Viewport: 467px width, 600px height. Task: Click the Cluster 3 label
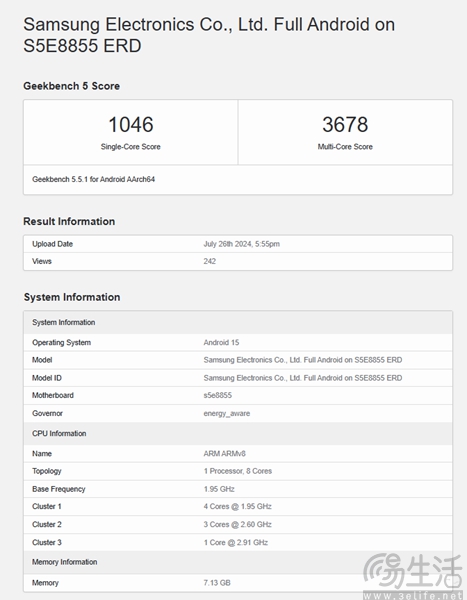click(47, 543)
